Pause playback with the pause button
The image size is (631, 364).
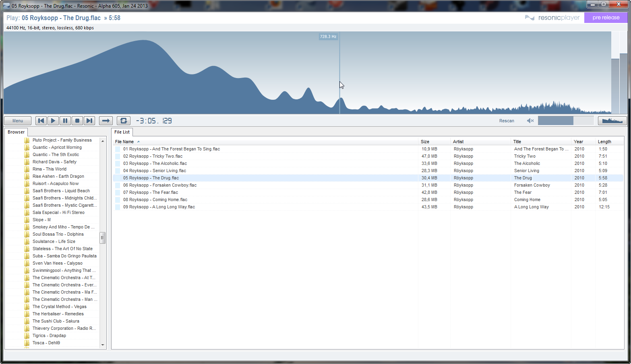[65, 121]
